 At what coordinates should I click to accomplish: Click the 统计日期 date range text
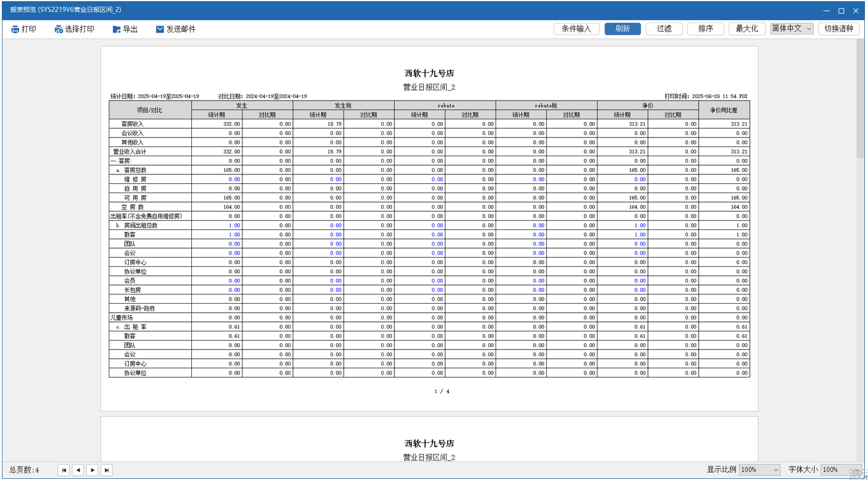click(x=155, y=96)
